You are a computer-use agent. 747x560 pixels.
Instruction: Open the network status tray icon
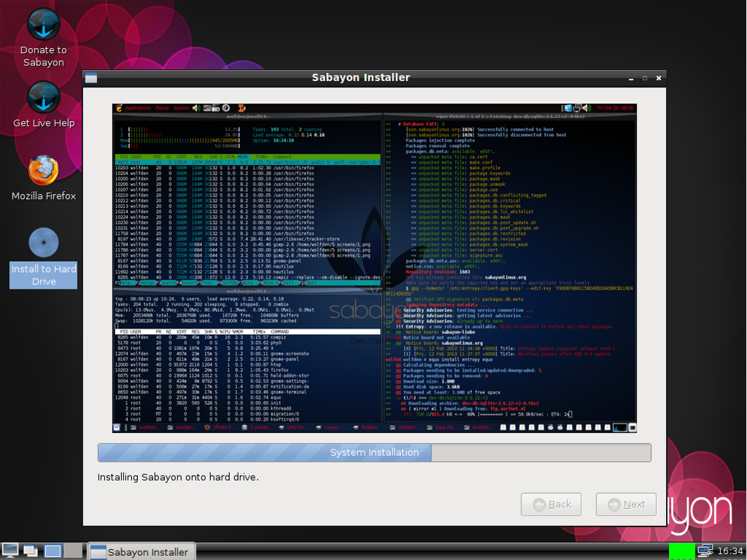pos(705,551)
